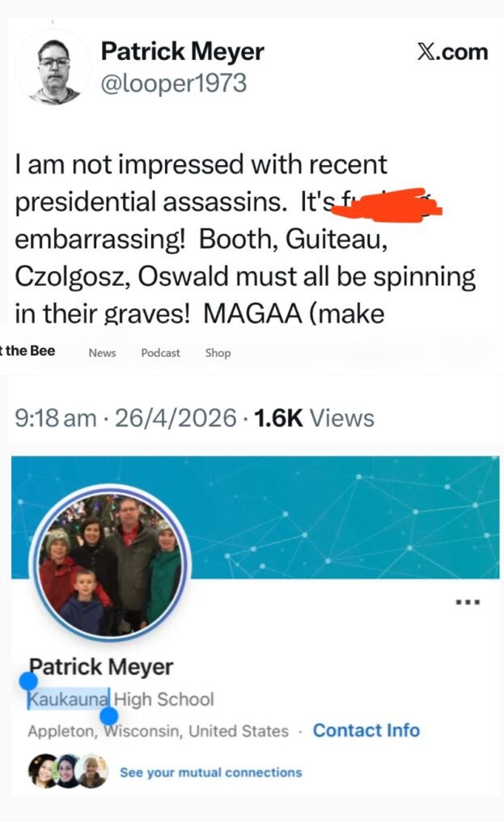
Task: Select the middle mutual connection avatar
Action: pyautogui.click(x=68, y=771)
